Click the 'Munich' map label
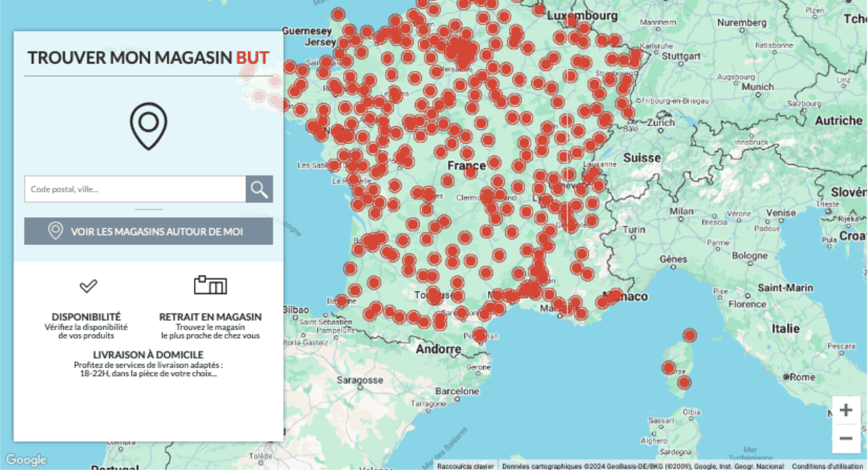This screenshot has width=868, height=470. [757, 87]
